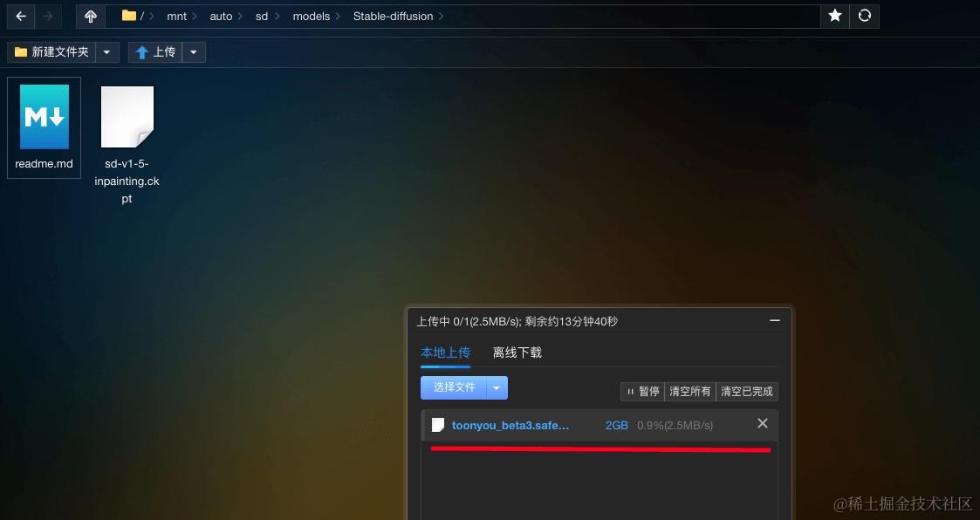Click the chevron after mnt
Screen dimensions: 980x520
[x=195, y=17]
